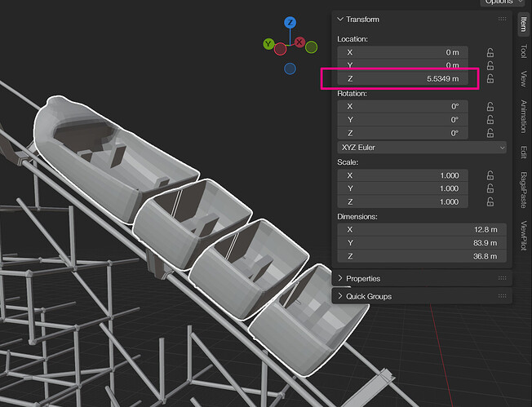Click the Scale X 1.000 field
The height and width of the screenshot is (407, 532).
(403, 175)
